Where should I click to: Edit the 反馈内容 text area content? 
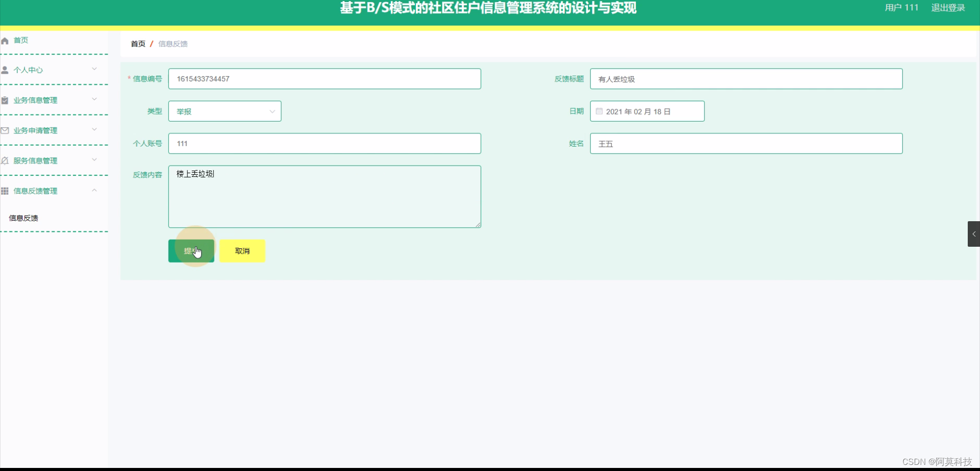coord(325,197)
